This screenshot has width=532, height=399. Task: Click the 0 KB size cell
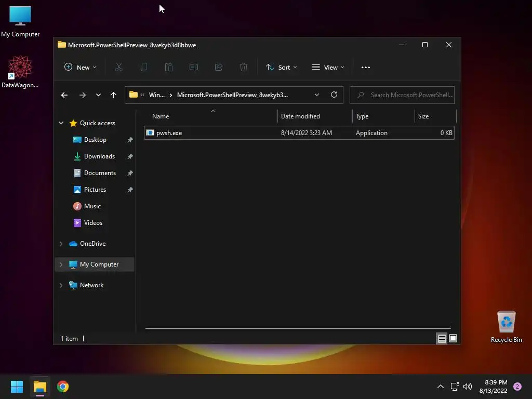tap(446, 133)
